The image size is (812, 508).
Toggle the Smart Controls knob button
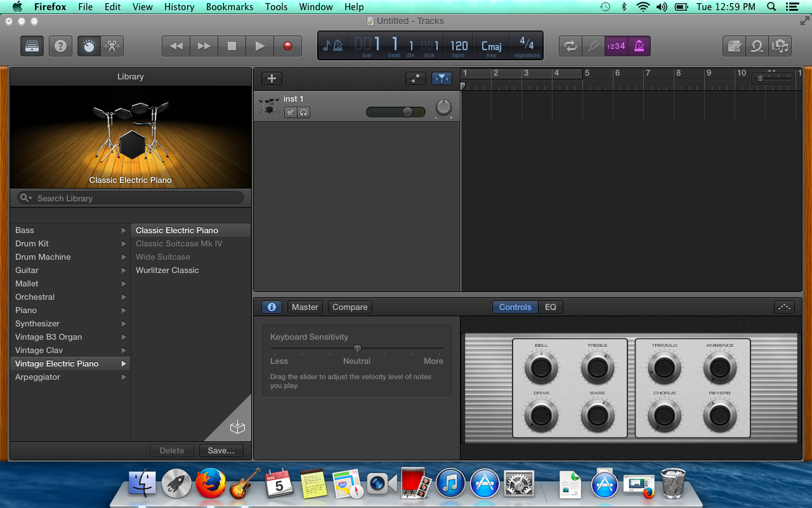coord(89,46)
